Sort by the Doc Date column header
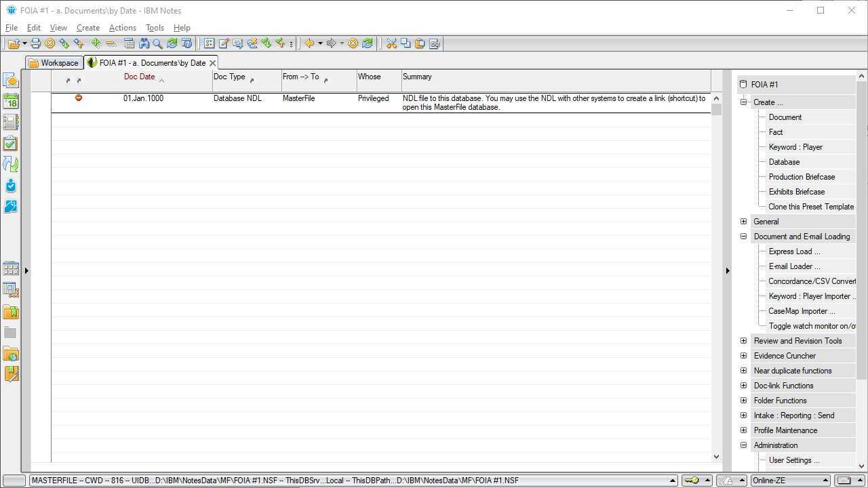Screen dimensions: 868x488 click(x=139, y=77)
